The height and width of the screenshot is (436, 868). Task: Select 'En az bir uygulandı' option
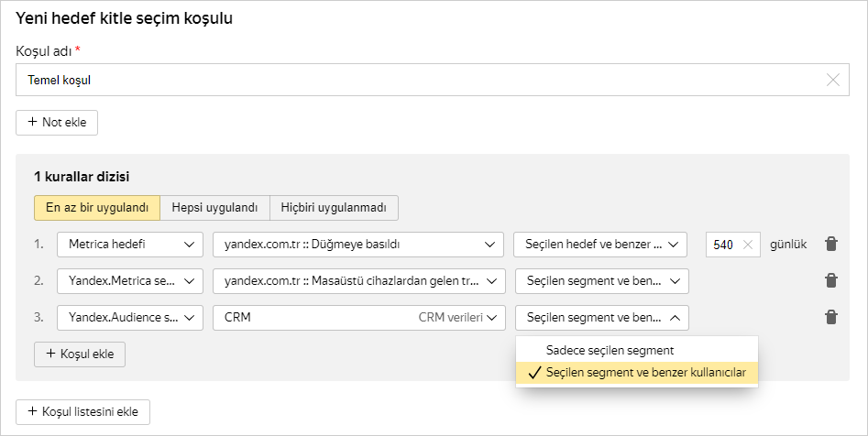coord(97,208)
